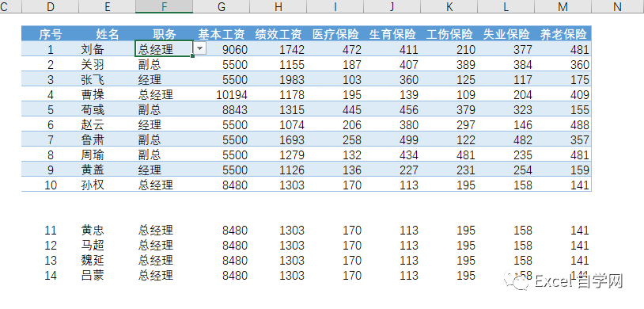Select the cell containing 魏延

(107, 260)
